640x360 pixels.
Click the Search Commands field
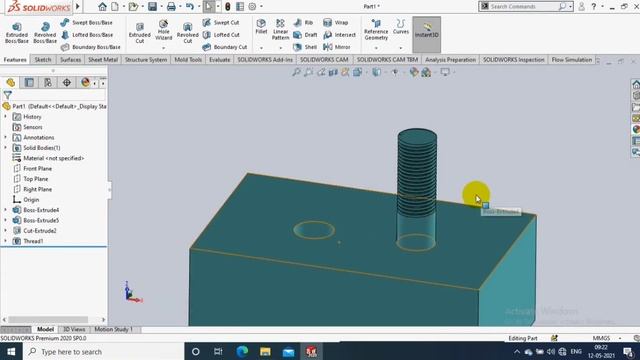coord(524,7)
